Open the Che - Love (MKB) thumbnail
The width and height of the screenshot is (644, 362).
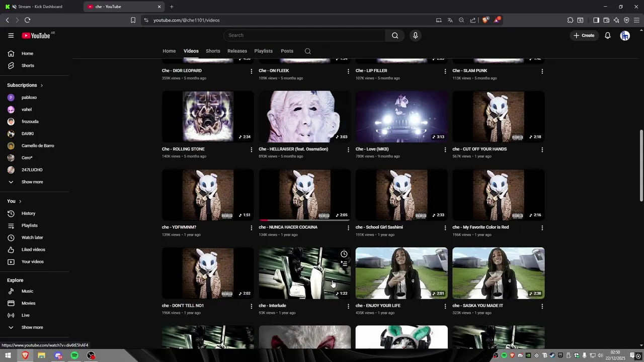[401, 117]
